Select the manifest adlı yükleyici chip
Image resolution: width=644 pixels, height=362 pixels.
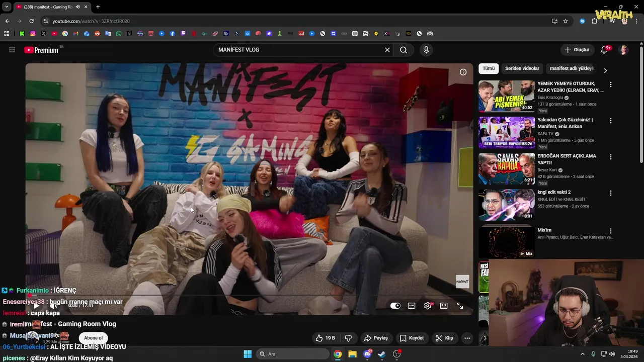tap(572, 68)
